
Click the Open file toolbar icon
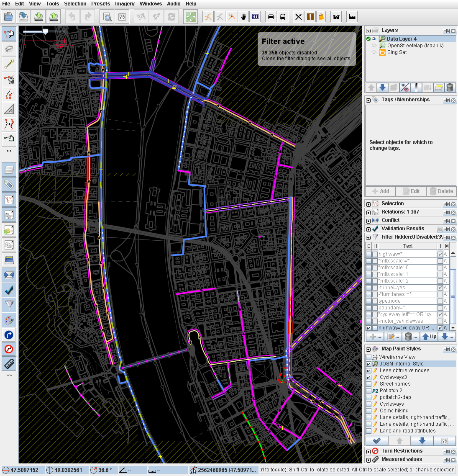tap(8, 17)
